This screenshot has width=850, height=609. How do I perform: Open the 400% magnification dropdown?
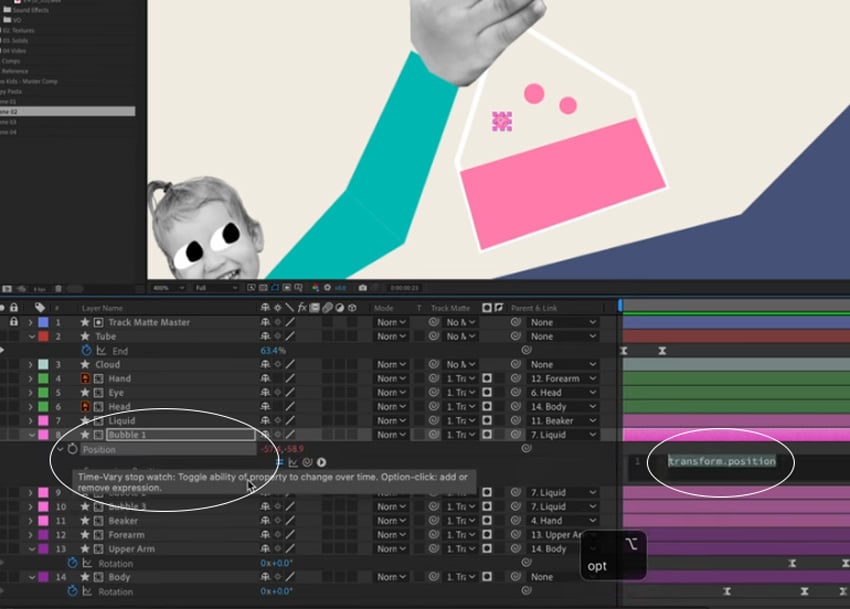(x=169, y=288)
